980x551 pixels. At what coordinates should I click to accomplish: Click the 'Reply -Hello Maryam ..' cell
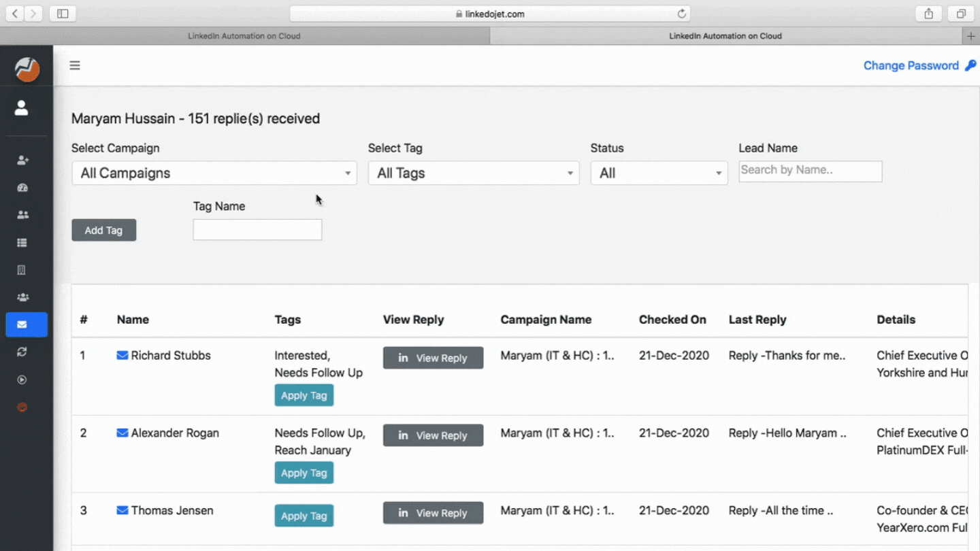787,433
